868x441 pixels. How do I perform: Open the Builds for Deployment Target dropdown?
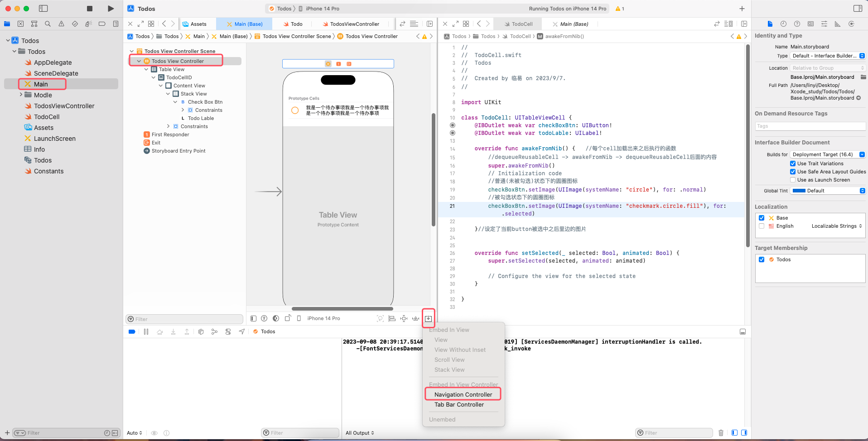(828, 154)
